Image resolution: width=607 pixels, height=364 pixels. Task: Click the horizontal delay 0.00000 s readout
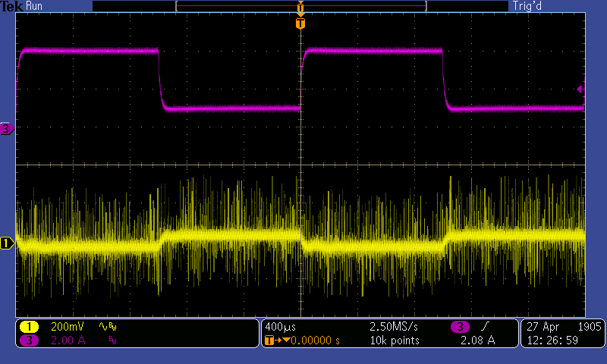tap(315, 340)
